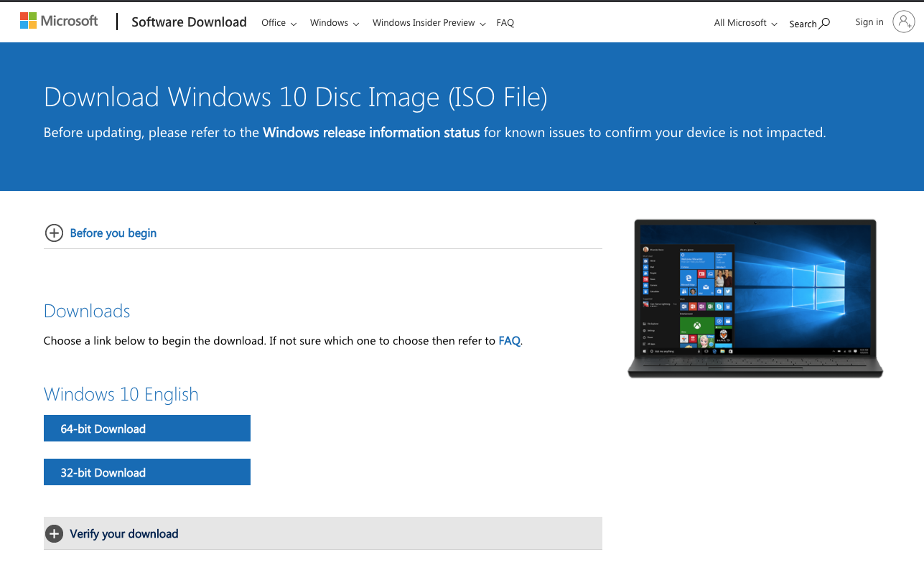Expand the Windows navigation menu
This screenshot has height=580, width=924.
click(x=335, y=23)
